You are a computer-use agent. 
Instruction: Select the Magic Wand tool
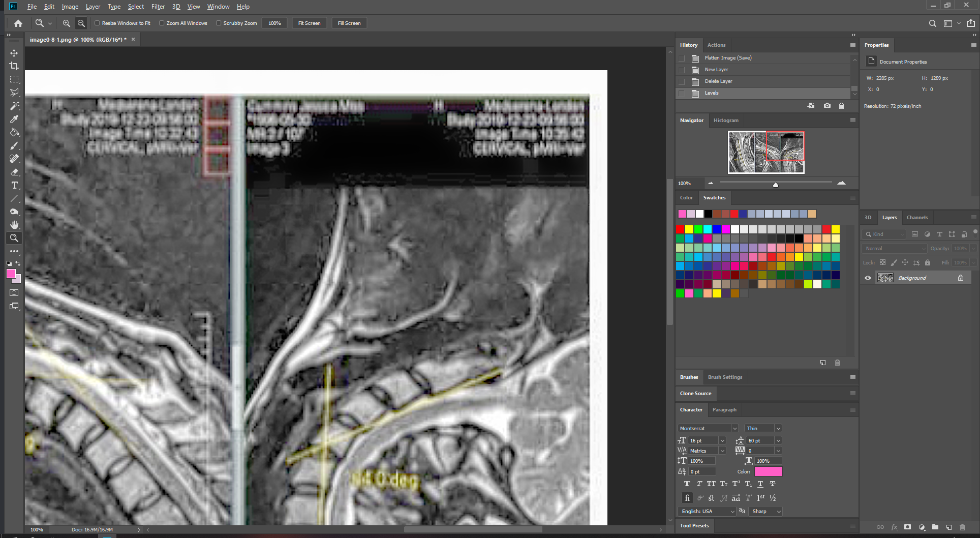pos(14,106)
